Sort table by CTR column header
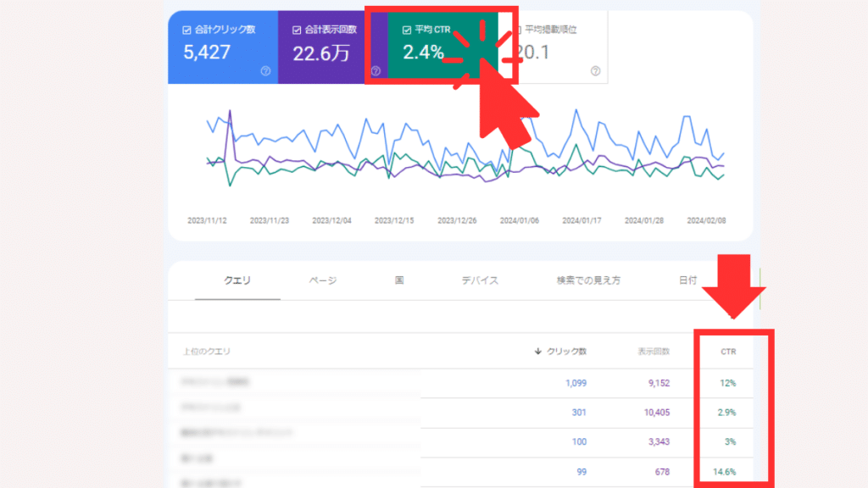This screenshot has width=868, height=488. [x=728, y=351]
